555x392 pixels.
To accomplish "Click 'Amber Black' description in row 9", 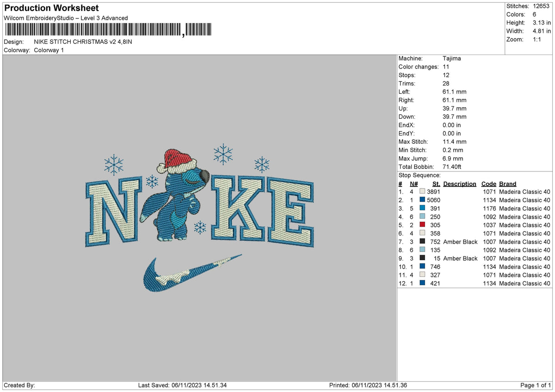I will [x=460, y=258].
